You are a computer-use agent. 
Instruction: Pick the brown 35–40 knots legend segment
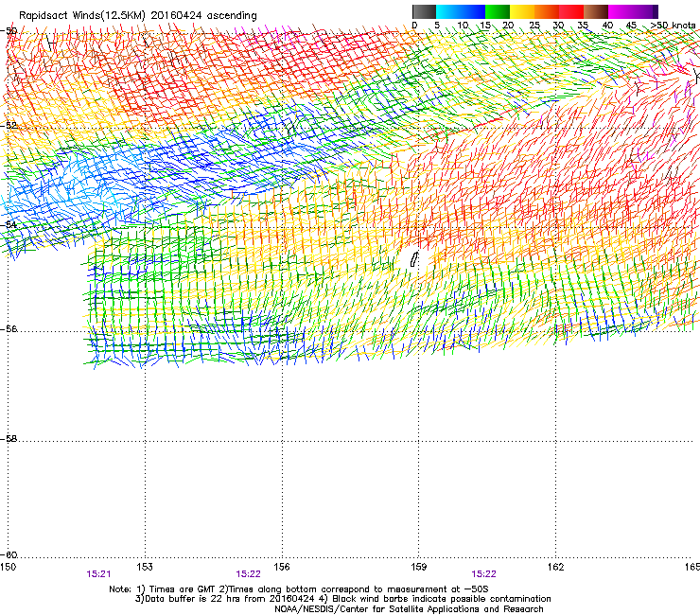tap(596, 11)
